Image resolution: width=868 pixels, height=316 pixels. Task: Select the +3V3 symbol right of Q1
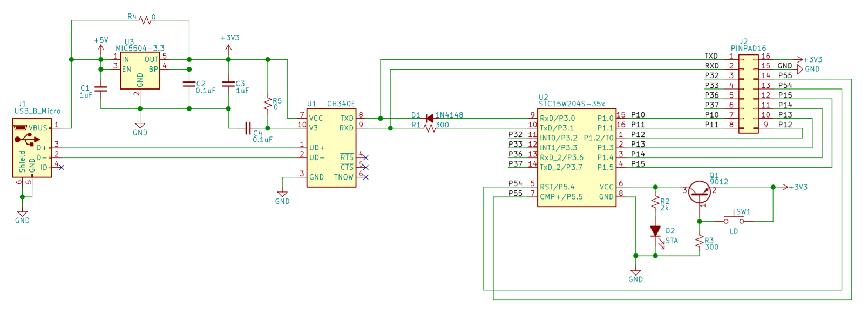785,187
